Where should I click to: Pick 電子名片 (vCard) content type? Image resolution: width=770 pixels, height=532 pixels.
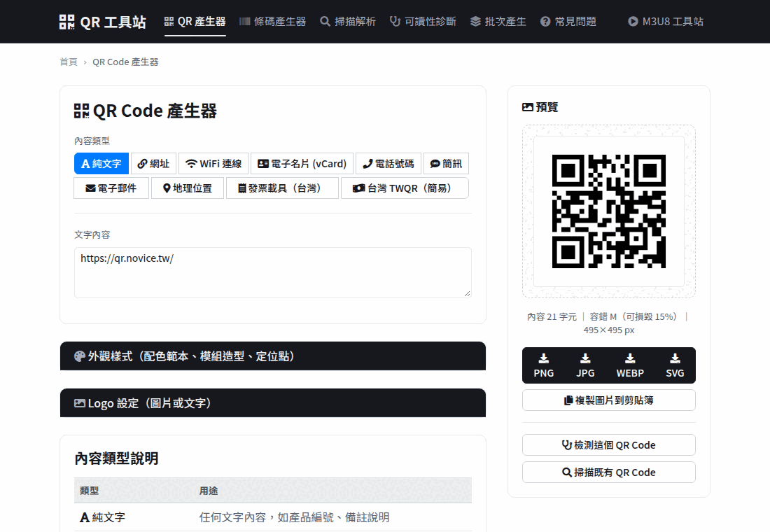click(302, 164)
